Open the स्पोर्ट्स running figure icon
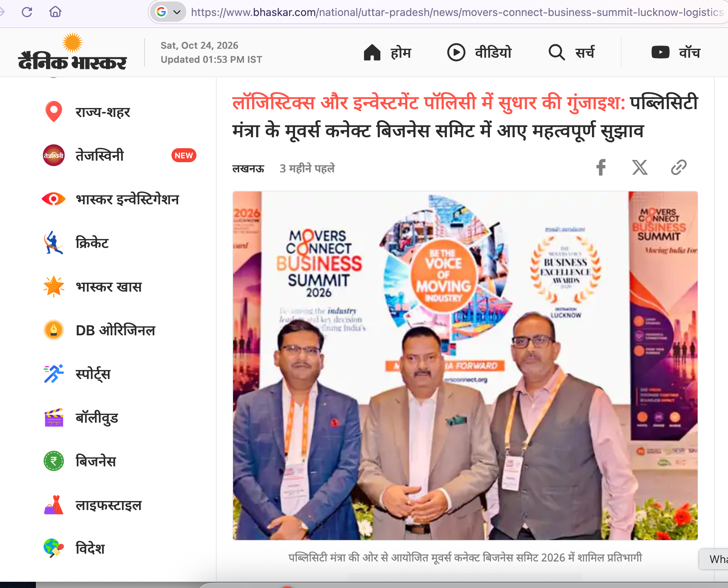 pyautogui.click(x=54, y=374)
